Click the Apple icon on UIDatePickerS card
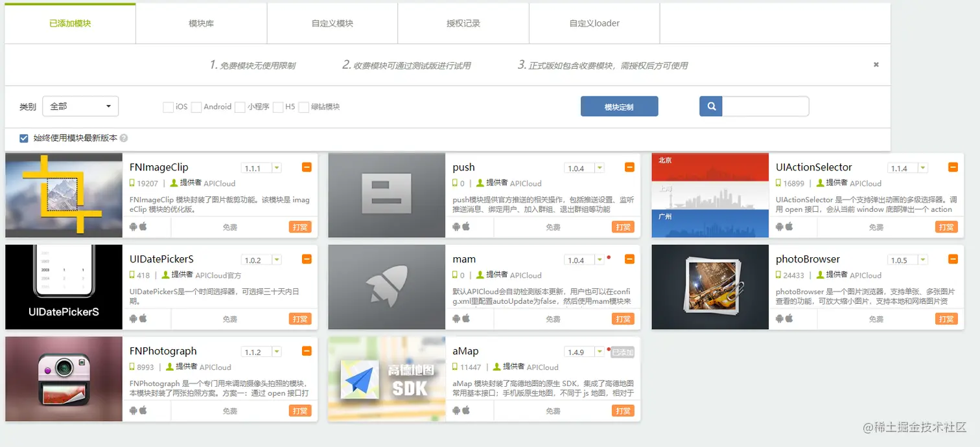Screen dimensions: 980x447 143,319
